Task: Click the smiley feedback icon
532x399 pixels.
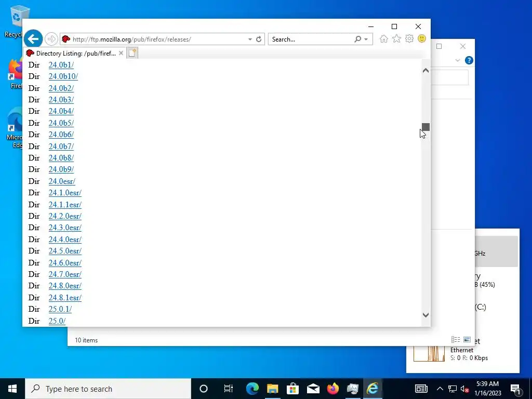Action: tap(422, 38)
